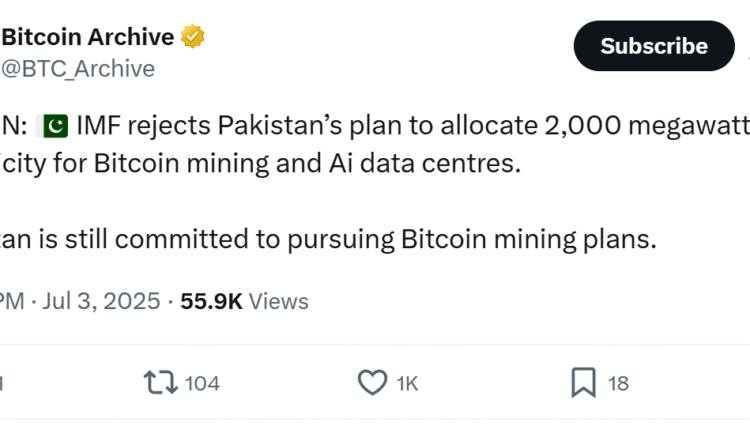
Task: Click the partial reply count at left edge
Action: pos(3,383)
